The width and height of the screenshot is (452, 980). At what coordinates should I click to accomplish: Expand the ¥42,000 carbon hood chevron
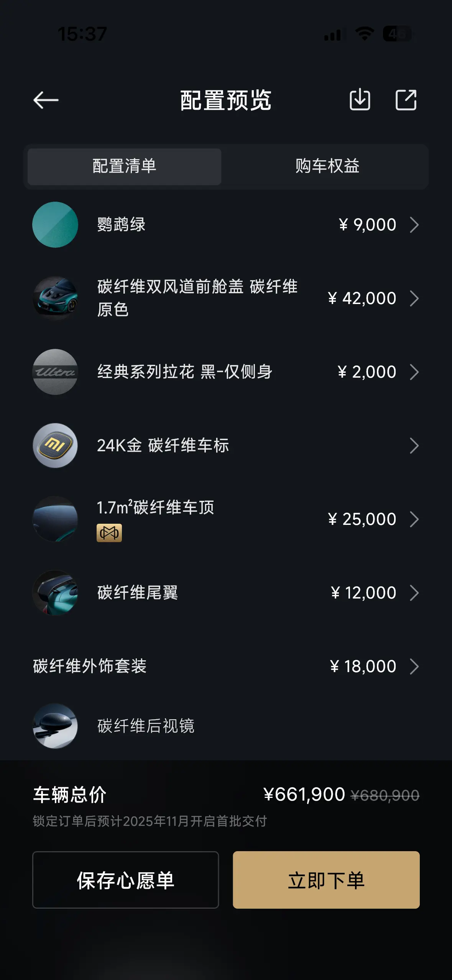(x=414, y=298)
